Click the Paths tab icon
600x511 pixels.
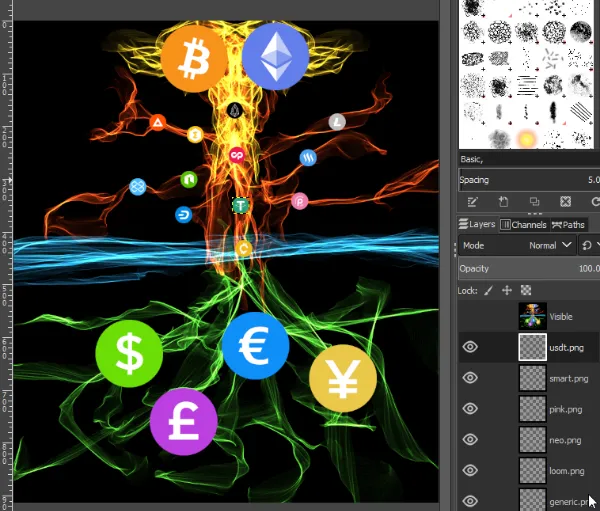[556, 225]
